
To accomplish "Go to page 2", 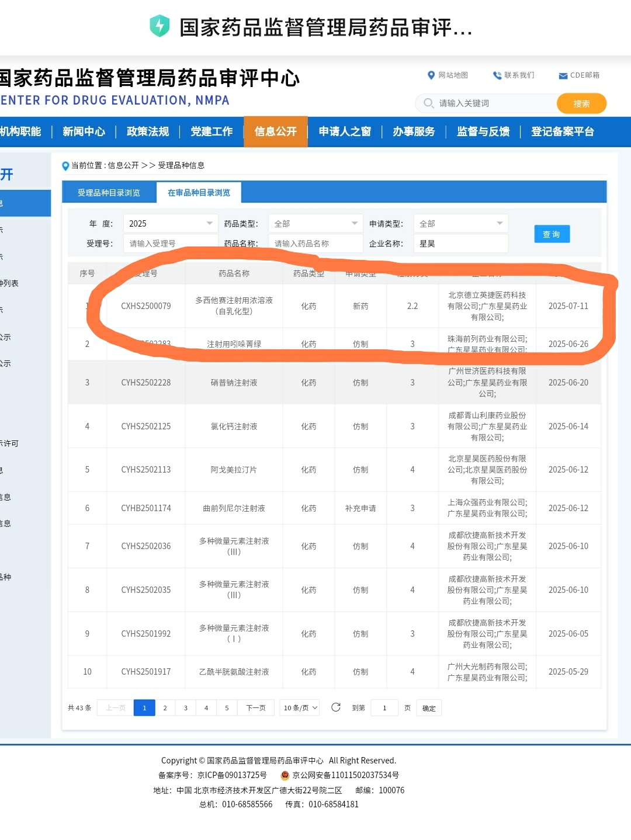I will pos(165,708).
